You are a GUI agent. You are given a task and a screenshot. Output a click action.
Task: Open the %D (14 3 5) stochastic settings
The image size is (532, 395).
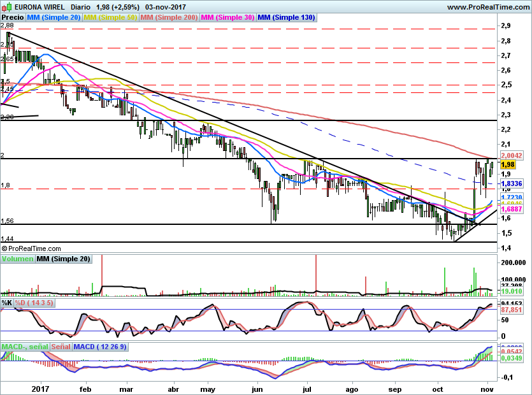[x=34, y=303]
